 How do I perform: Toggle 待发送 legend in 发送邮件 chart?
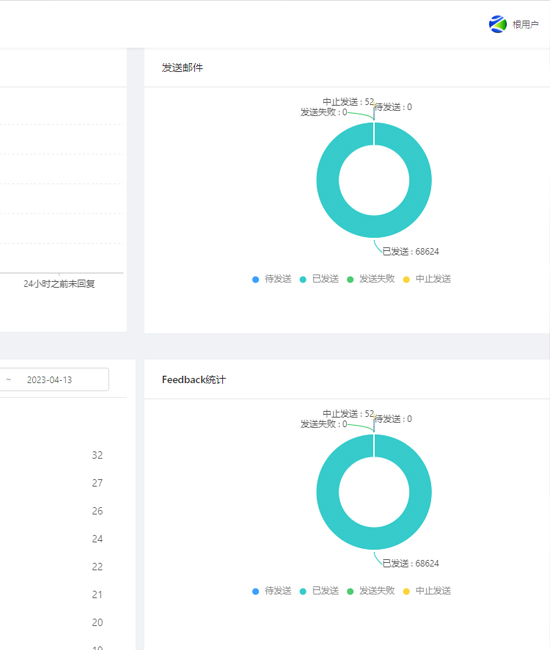pyautogui.click(x=271, y=279)
